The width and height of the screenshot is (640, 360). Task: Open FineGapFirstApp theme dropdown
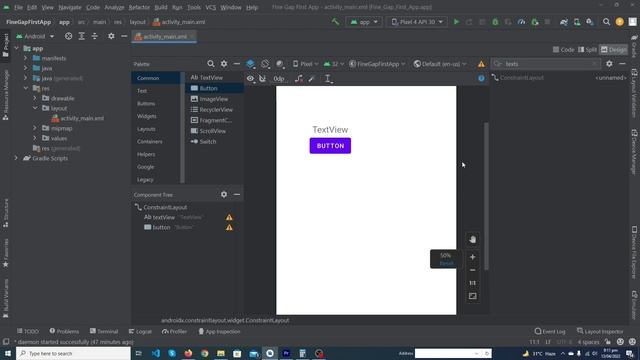tap(378, 64)
